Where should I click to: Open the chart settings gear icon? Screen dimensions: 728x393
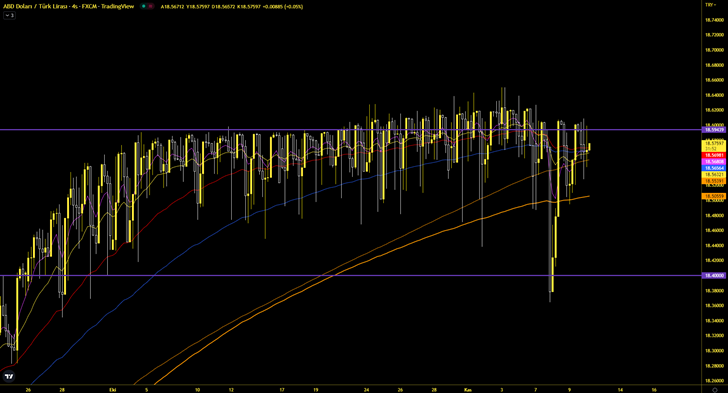coord(715,390)
